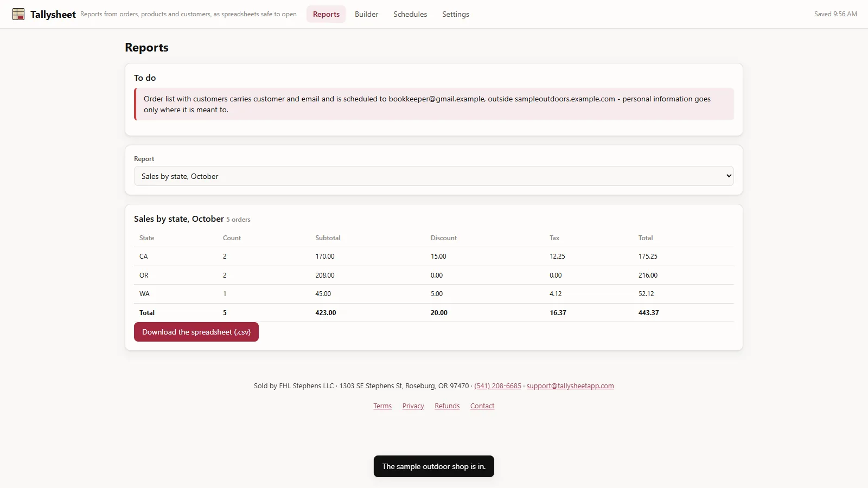This screenshot has height=488, width=868.
Task: Click the Reports page heading
Action: tap(146, 48)
